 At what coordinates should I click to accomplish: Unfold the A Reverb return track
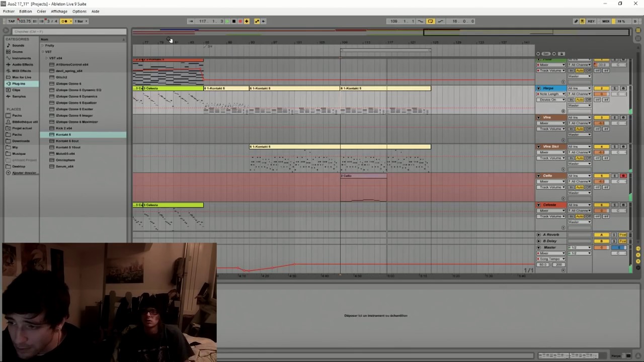coord(538,235)
